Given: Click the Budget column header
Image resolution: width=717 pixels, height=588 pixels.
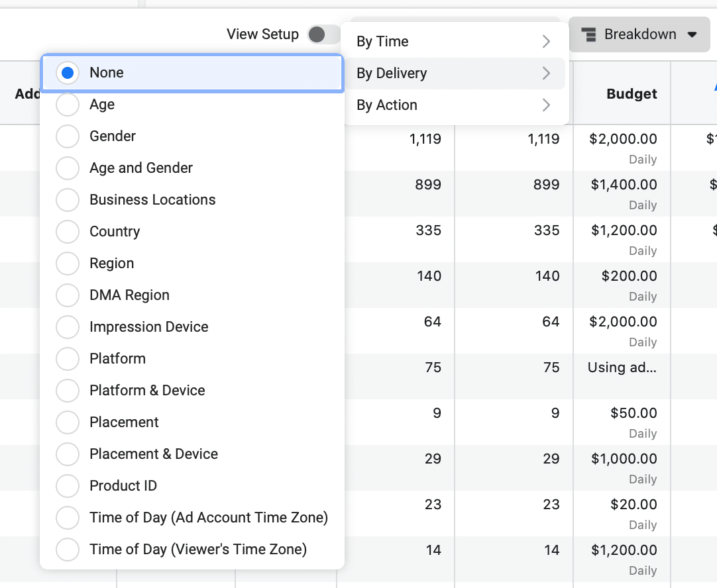Looking at the screenshot, I should pyautogui.click(x=631, y=94).
